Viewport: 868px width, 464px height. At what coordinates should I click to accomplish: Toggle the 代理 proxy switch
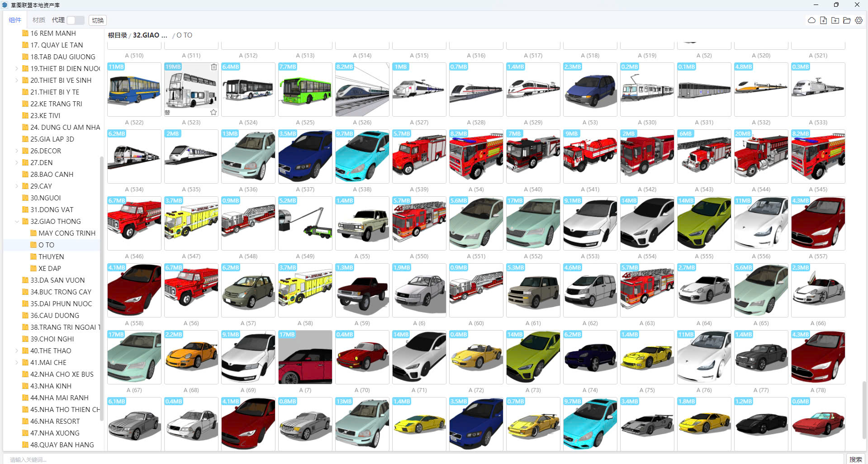(x=76, y=20)
